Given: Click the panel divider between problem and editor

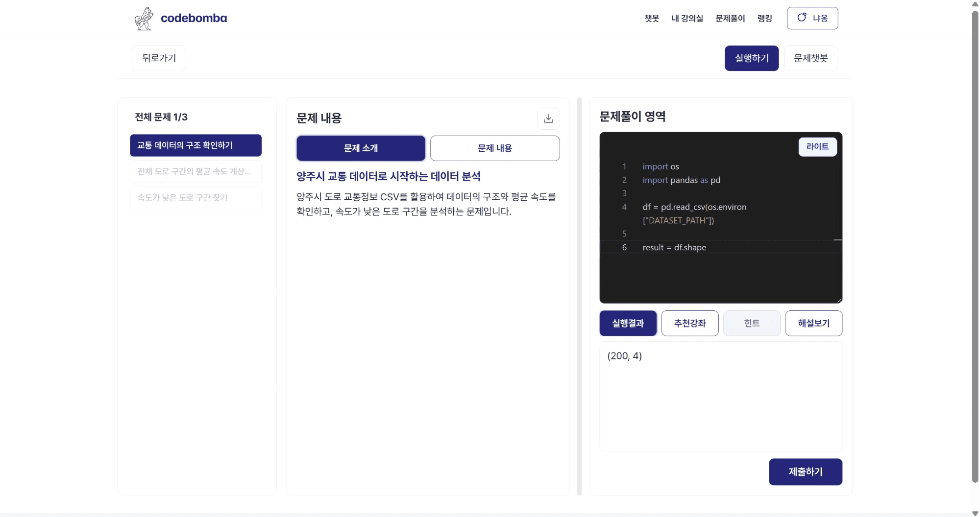Looking at the screenshot, I should click(579, 296).
